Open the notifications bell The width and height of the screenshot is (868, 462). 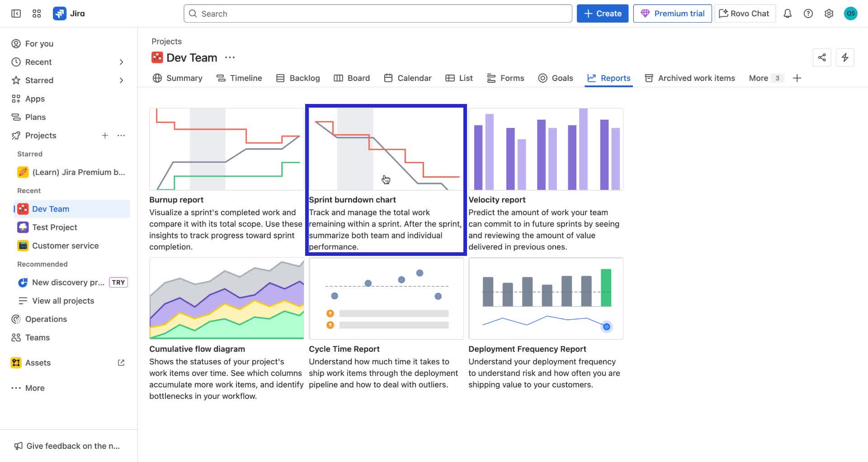pyautogui.click(x=788, y=13)
